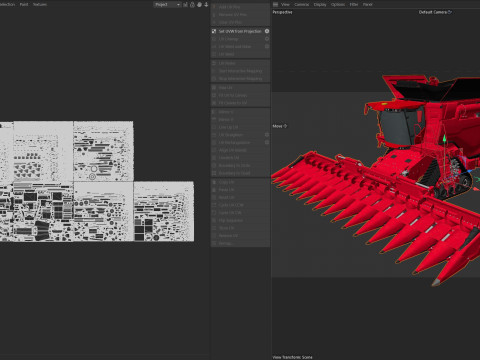Image resolution: width=480 pixels, height=360 pixels.
Task: Choose Cycle UV CCW command
Action: [x=240, y=205]
